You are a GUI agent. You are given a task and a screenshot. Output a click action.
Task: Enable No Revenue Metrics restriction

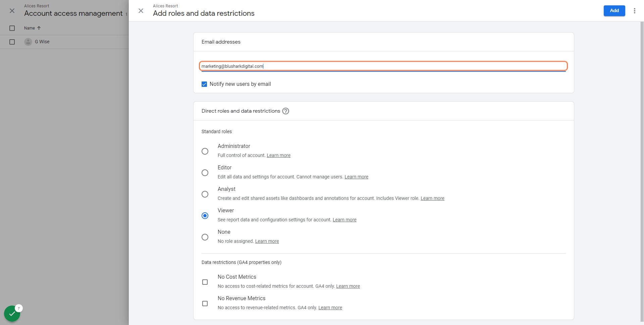(x=205, y=304)
